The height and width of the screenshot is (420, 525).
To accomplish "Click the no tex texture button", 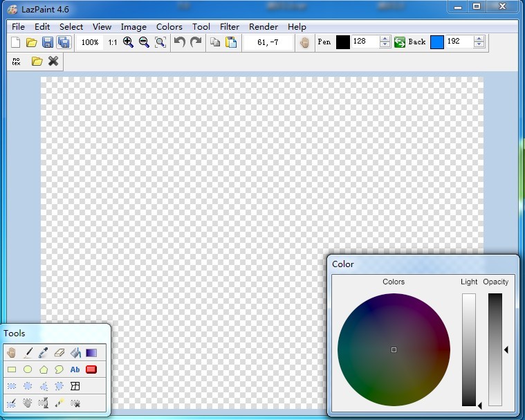I will tap(17, 62).
